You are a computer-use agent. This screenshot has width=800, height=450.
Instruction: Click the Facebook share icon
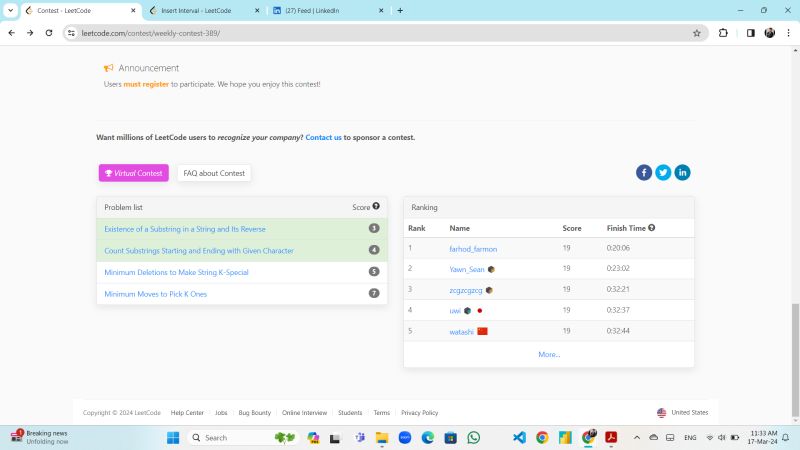click(x=644, y=172)
